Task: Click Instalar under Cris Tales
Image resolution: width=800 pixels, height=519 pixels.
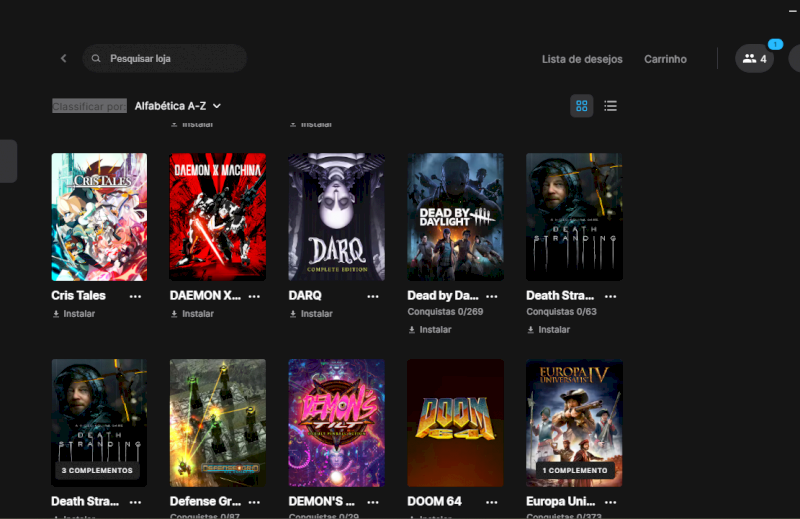Action: coord(73,314)
